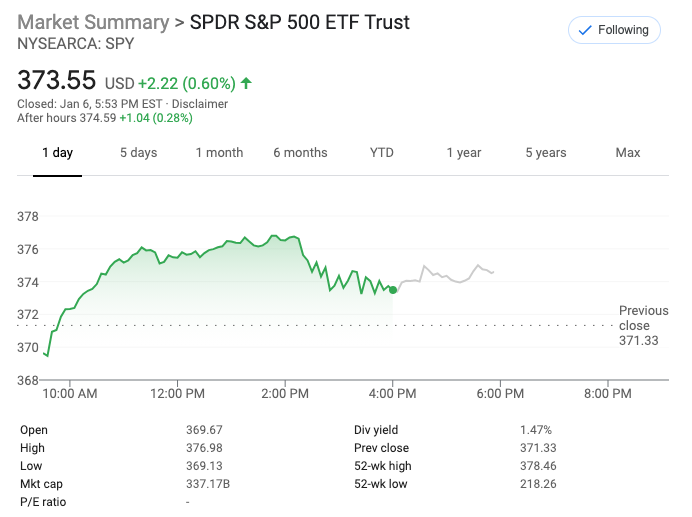Screen dimensions: 692x517
Task: Show the 6 months chart range
Action: pos(300,153)
